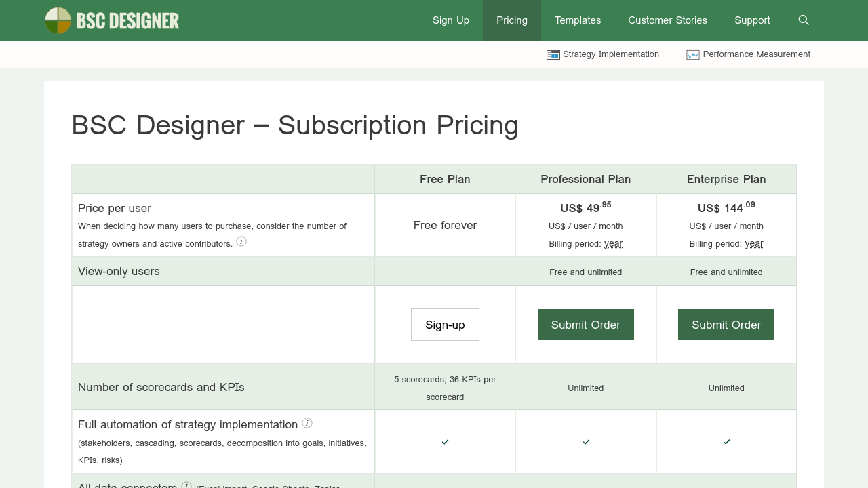This screenshot has height=488, width=868.
Task: Open the Support menu item
Action: click(752, 20)
